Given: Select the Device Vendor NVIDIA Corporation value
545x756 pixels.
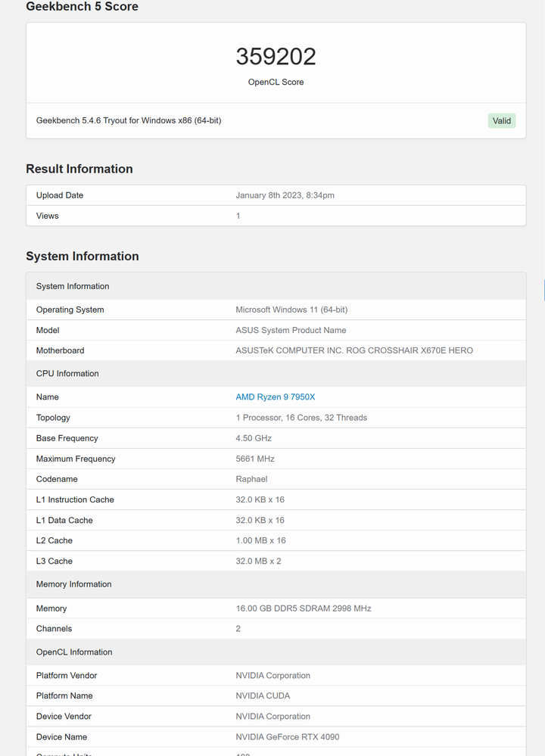Looking at the screenshot, I should (x=273, y=717).
